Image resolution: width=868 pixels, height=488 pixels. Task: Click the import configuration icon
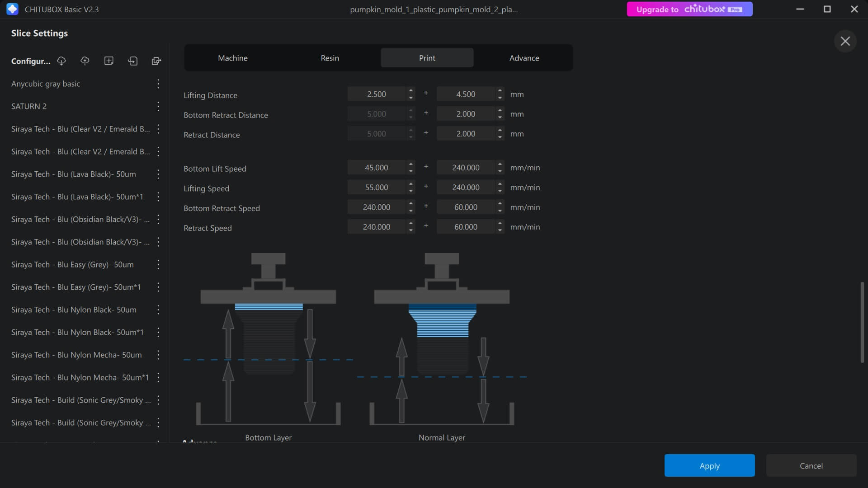(132, 61)
